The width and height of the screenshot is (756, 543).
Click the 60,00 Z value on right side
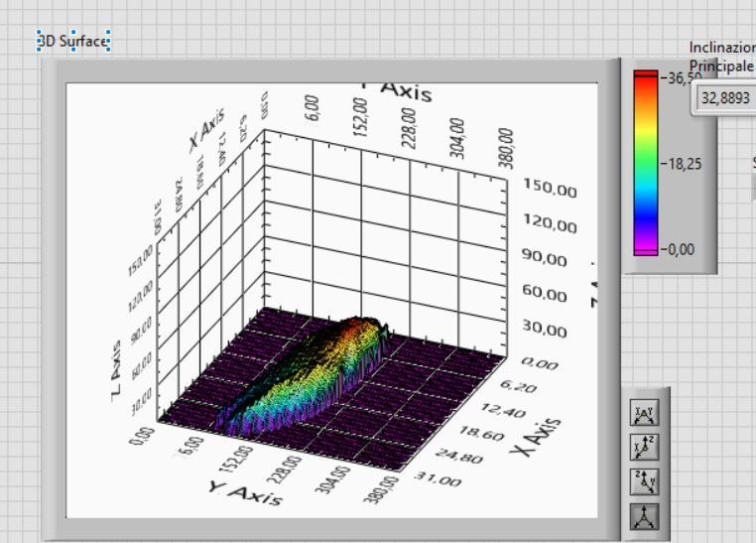click(545, 294)
